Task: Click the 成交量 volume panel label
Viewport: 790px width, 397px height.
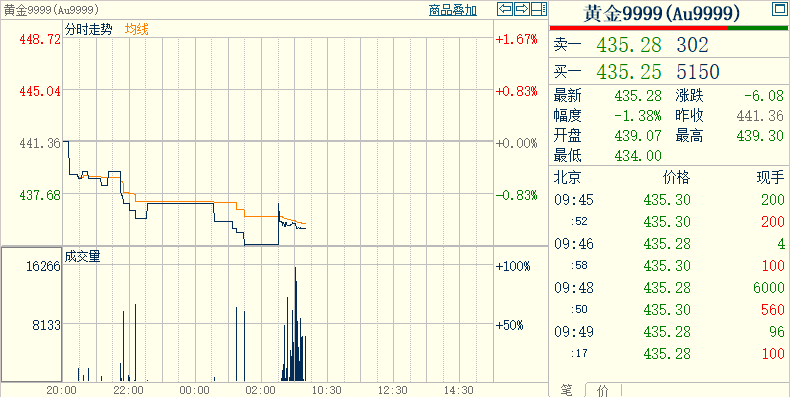Action: click(x=83, y=256)
